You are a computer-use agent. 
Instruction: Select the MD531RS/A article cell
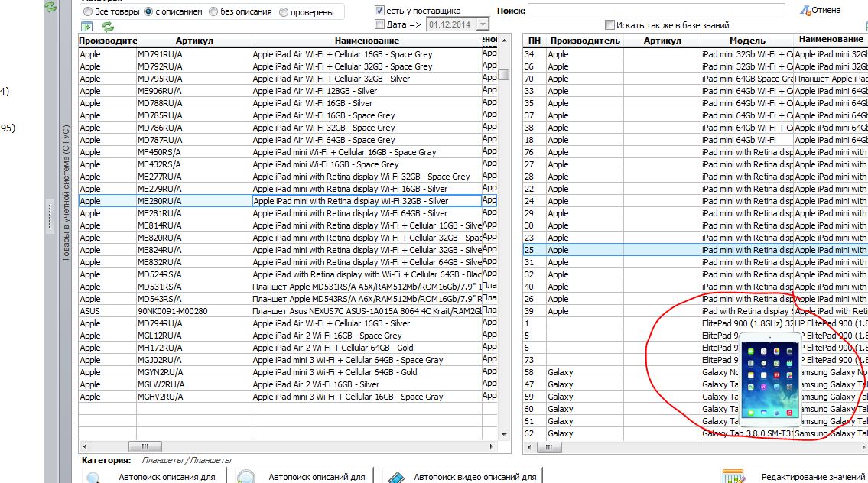coord(194,287)
